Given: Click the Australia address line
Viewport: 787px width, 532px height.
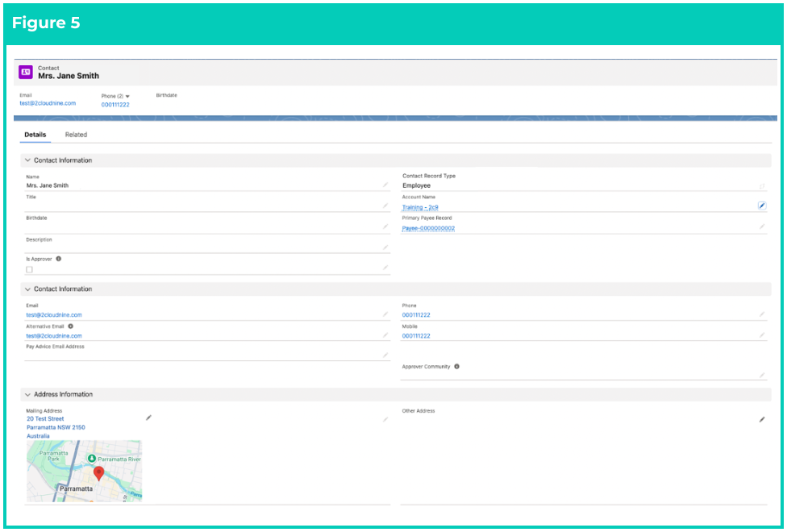Looking at the screenshot, I should pos(38,436).
